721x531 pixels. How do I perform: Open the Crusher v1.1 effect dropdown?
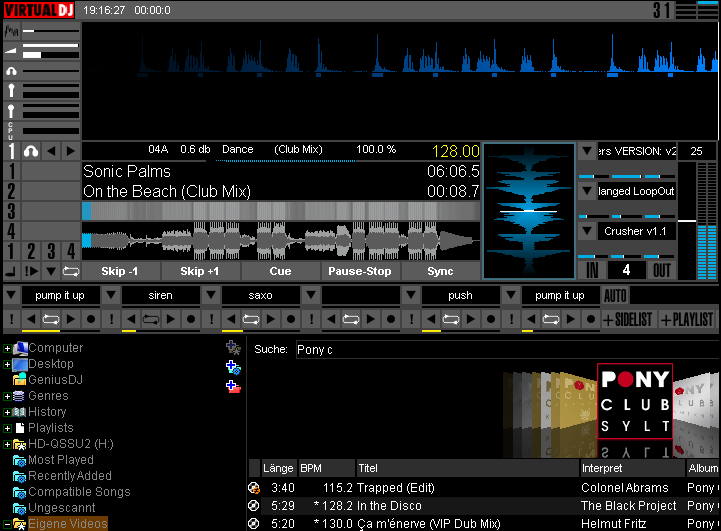(587, 231)
